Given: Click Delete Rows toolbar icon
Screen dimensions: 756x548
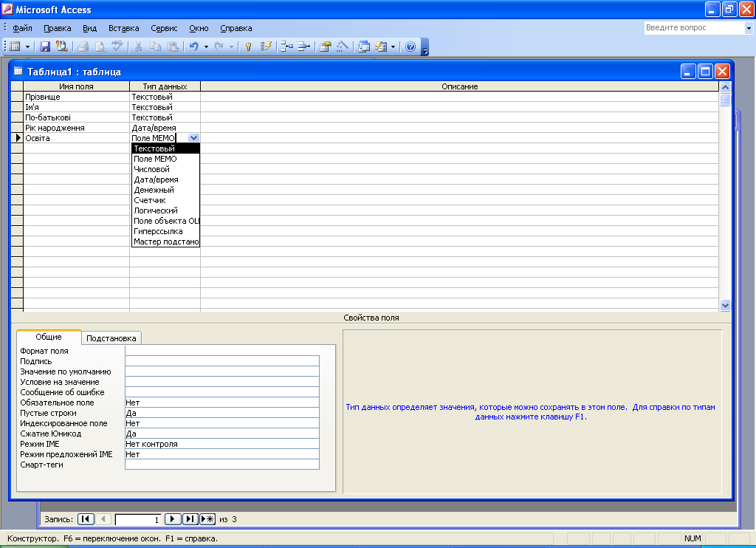Looking at the screenshot, I should click(303, 47).
